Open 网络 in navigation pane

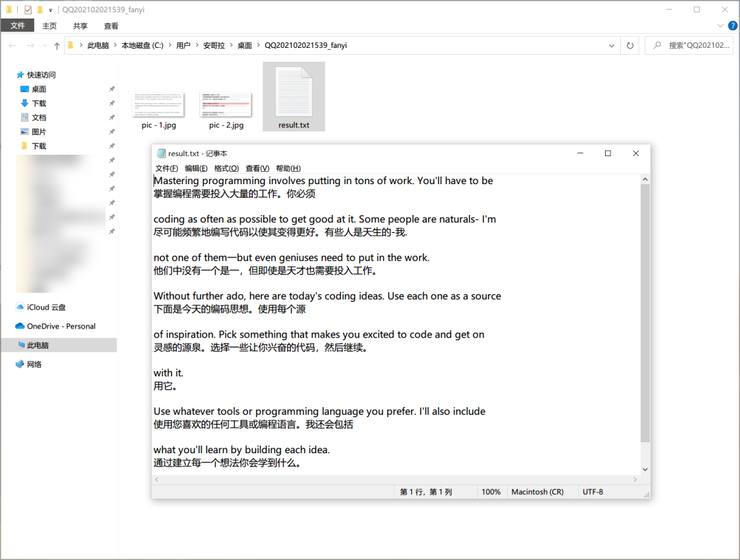point(29,364)
